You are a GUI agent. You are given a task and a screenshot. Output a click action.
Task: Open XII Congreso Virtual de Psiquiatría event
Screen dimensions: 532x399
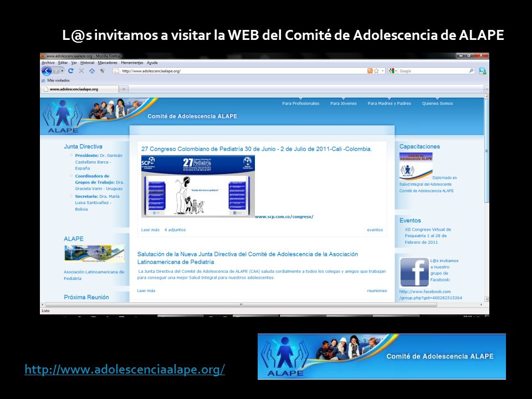point(427,236)
